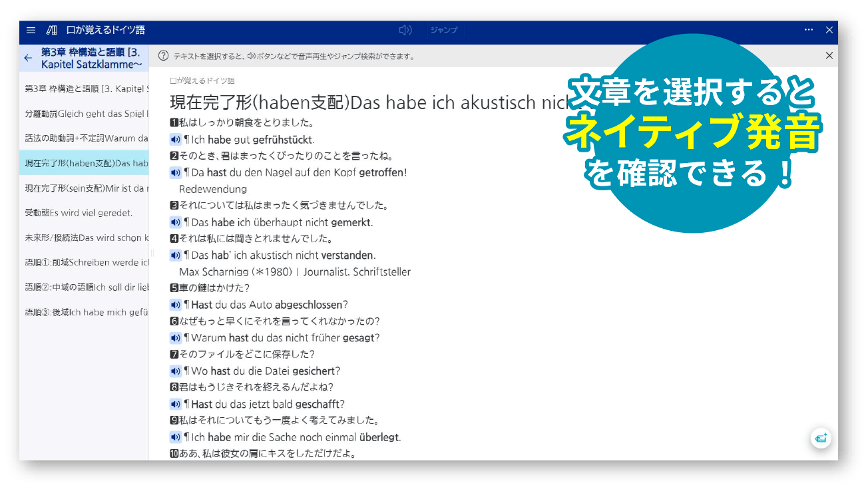This screenshot has width=868, height=491.
Task: Click the marker creation icon at bottom right
Action: pos(821,439)
